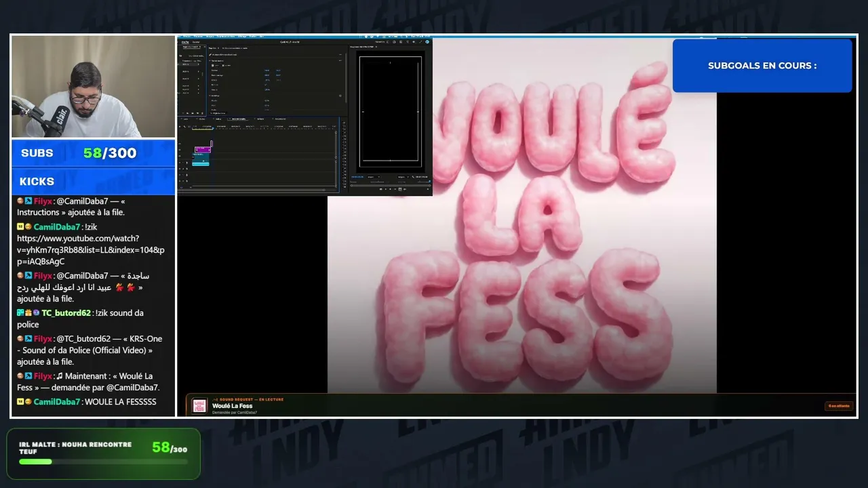Viewport: 868px width, 488px height.
Task: Open the wrench settings in Program monitor
Action: tap(412, 177)
